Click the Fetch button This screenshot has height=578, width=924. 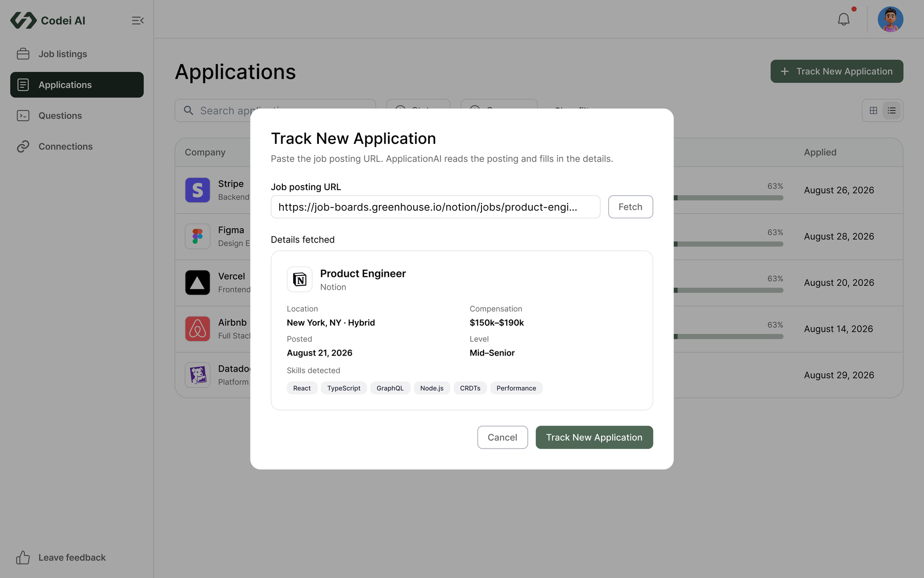[630, 207]
